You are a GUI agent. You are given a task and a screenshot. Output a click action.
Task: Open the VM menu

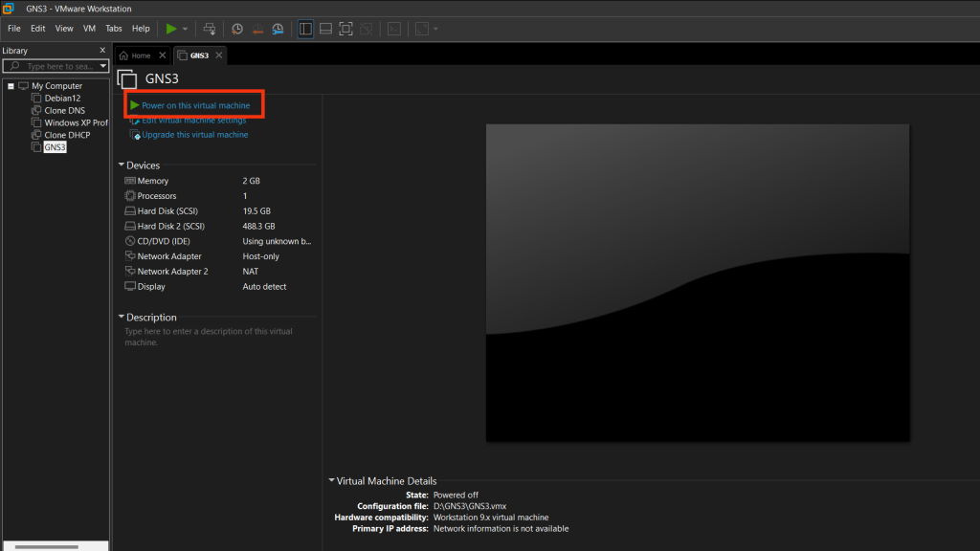(x=89, y=29)
